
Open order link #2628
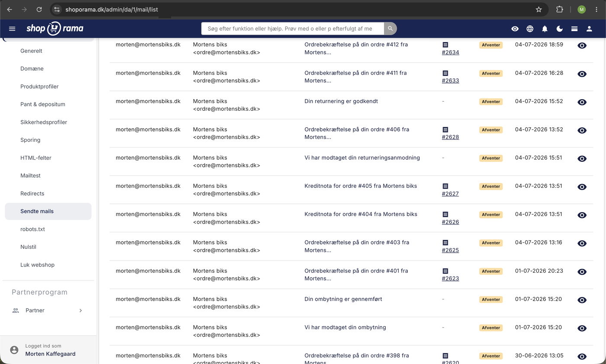[450, 137]
